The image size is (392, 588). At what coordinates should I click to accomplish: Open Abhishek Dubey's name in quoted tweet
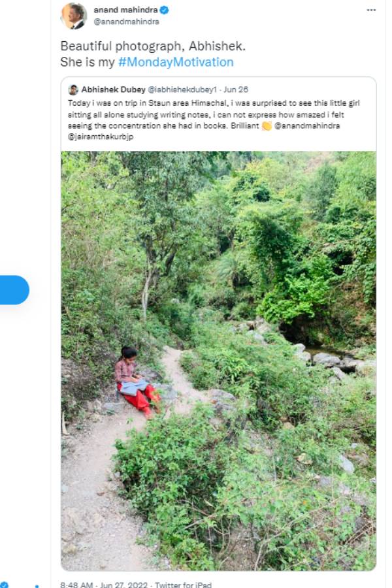(113, 90)
